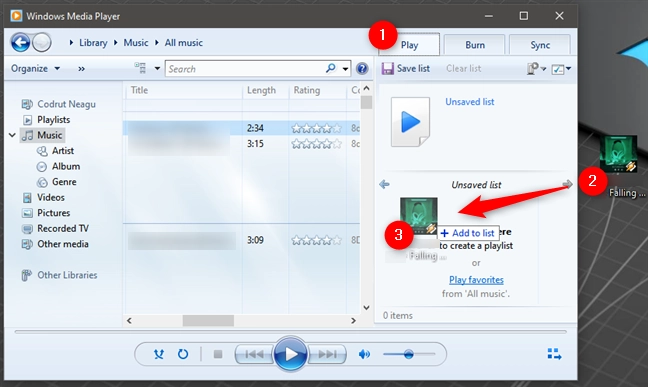Screen dimensions: 648x387
Task: Go to the next list using the right arrow
Action: (x=567, y=184)
